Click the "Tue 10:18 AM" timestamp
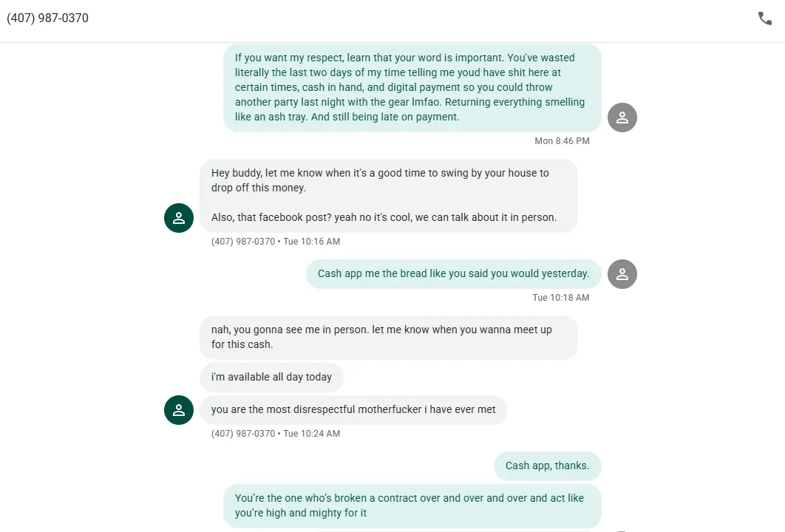This screenshot has width=785, height=532. click(560, 298)
